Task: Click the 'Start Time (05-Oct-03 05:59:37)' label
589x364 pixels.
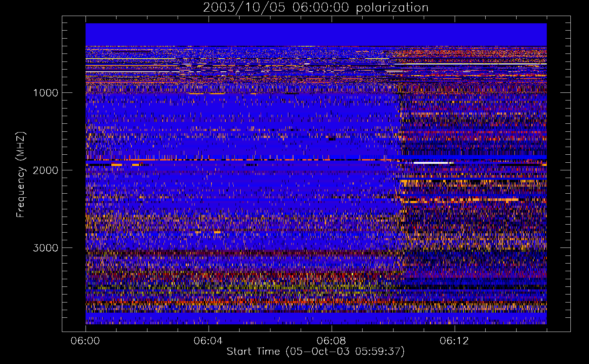Action: pos(316,352)
